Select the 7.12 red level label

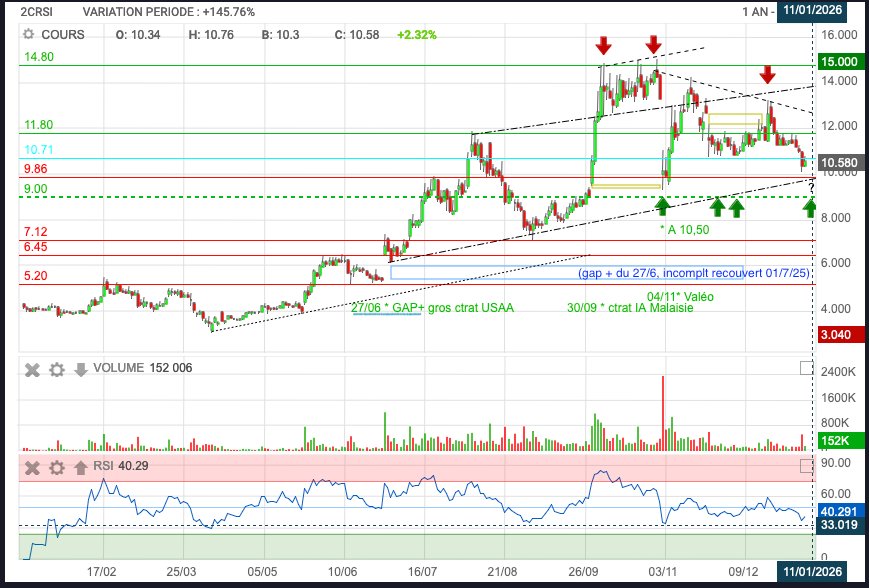[x=35, y=232]
